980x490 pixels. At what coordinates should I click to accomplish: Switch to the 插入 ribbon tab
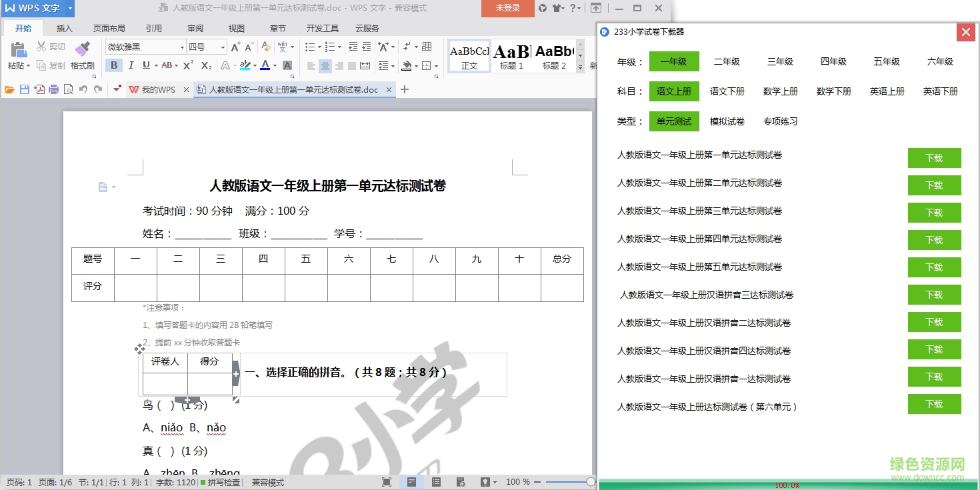[64, 28]
